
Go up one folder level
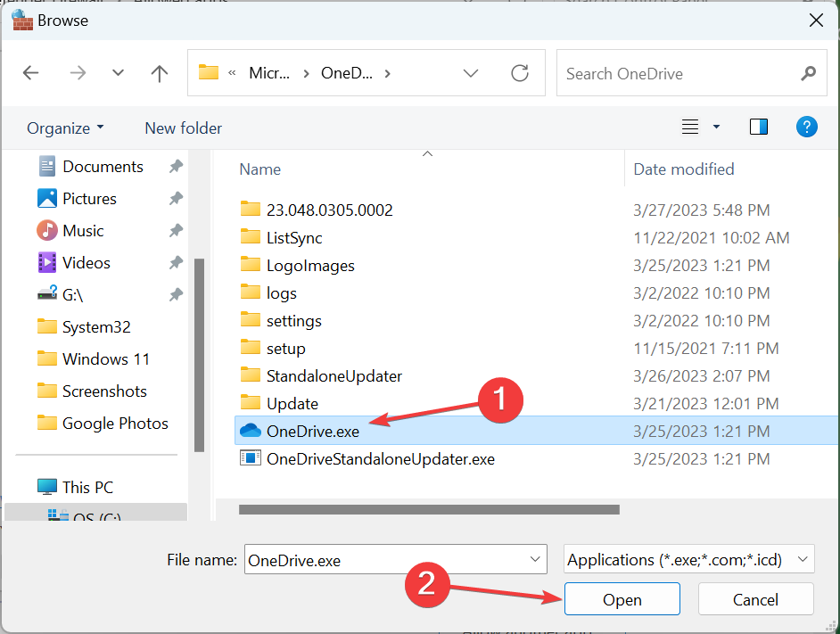(159, 73)
